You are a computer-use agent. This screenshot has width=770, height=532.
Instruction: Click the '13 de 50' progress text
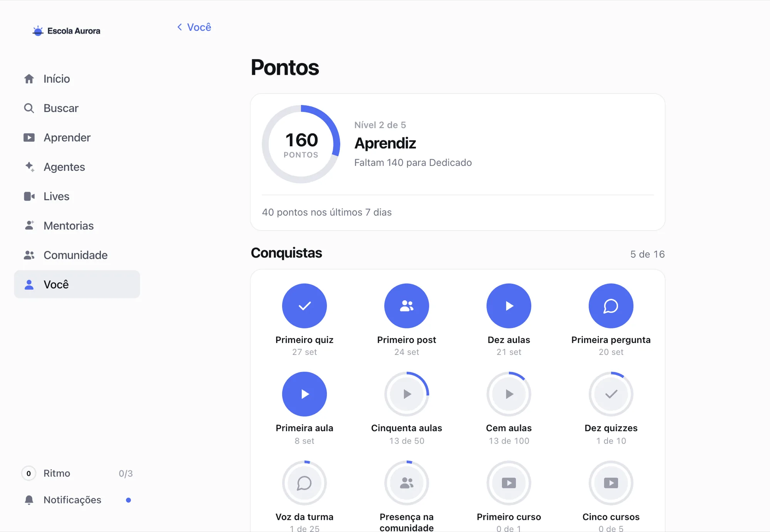(407, 441)
